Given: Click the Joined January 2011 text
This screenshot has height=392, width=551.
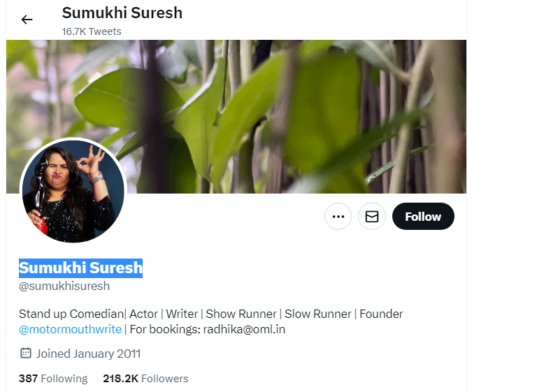Looking at the screenshot, I should click(89, 354).
